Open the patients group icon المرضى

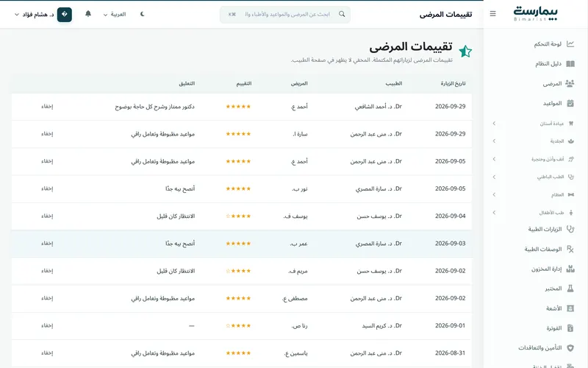(570, 83)
